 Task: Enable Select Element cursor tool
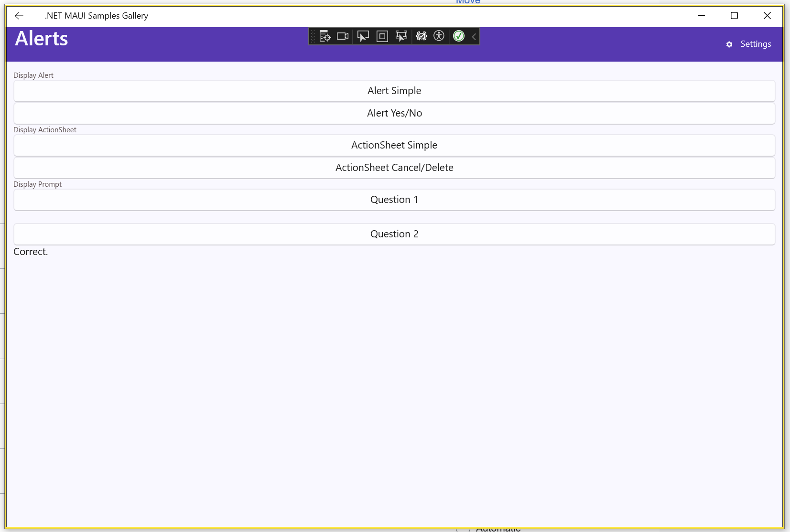(363, 36)
